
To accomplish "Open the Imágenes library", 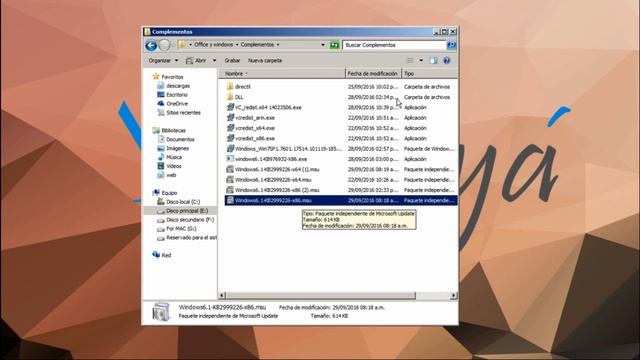I will click(x=178, y=148).
